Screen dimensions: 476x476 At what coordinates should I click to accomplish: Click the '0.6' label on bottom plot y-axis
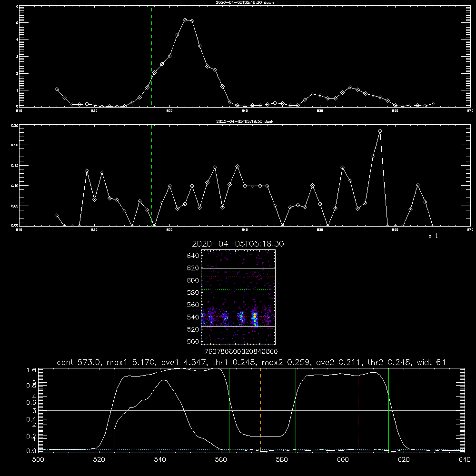tap(31, 402)
